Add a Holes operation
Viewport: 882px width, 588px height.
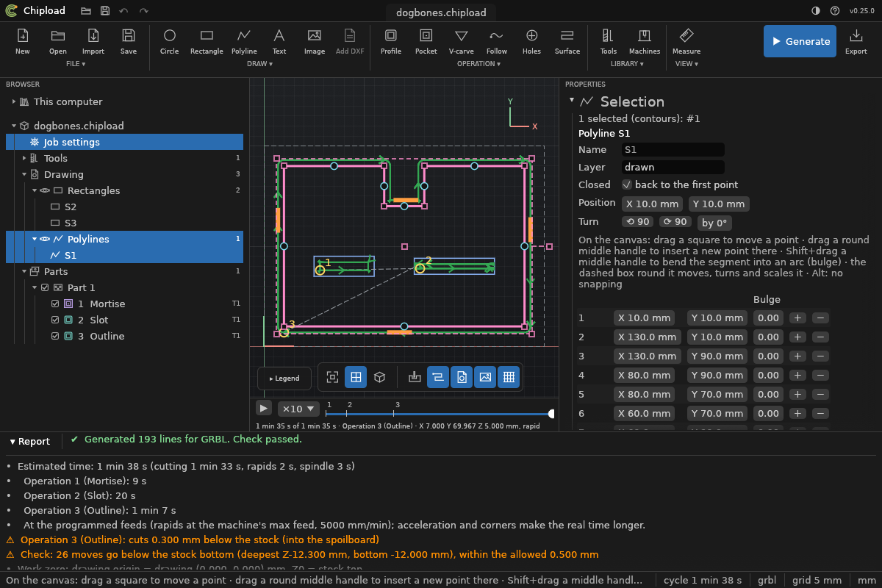[x=532, y=41]
